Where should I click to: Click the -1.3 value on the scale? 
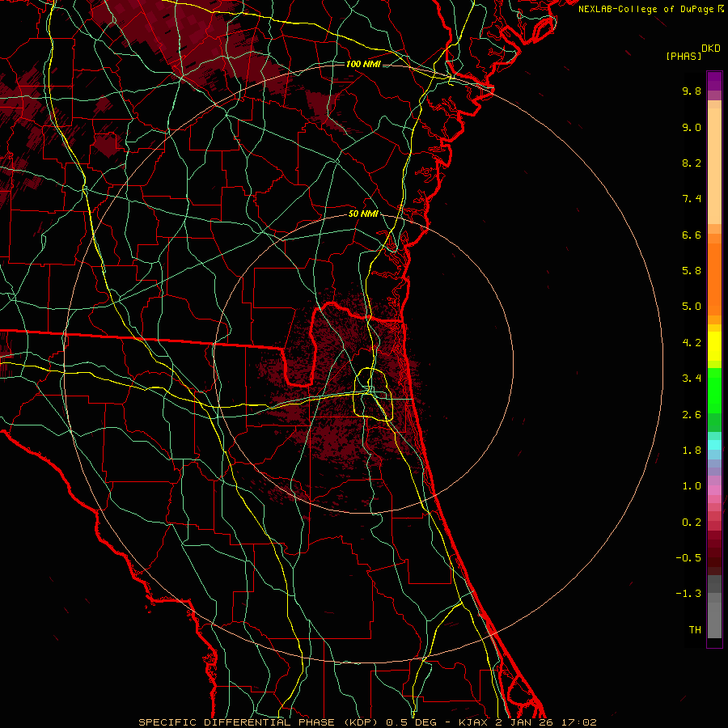tap(688, 594)
